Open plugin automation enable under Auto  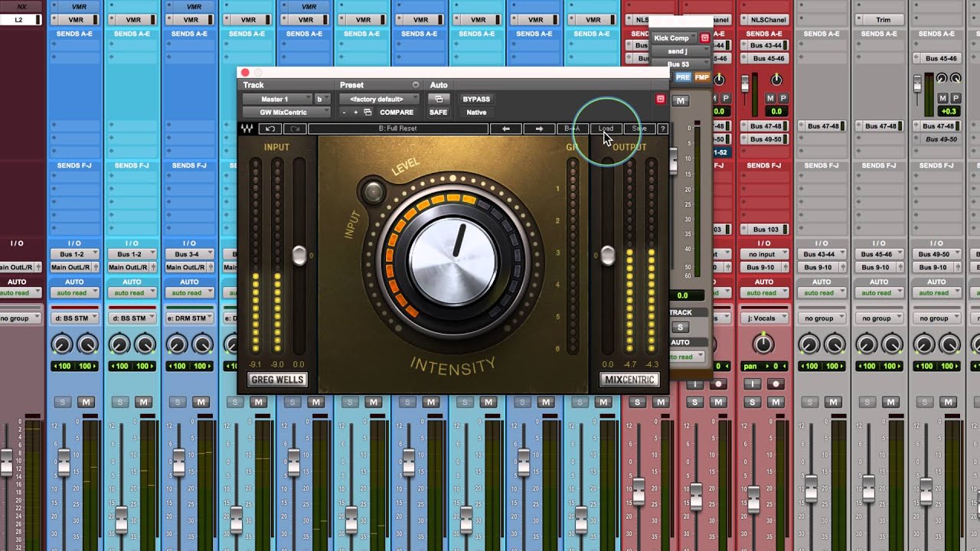click(439, 99)
